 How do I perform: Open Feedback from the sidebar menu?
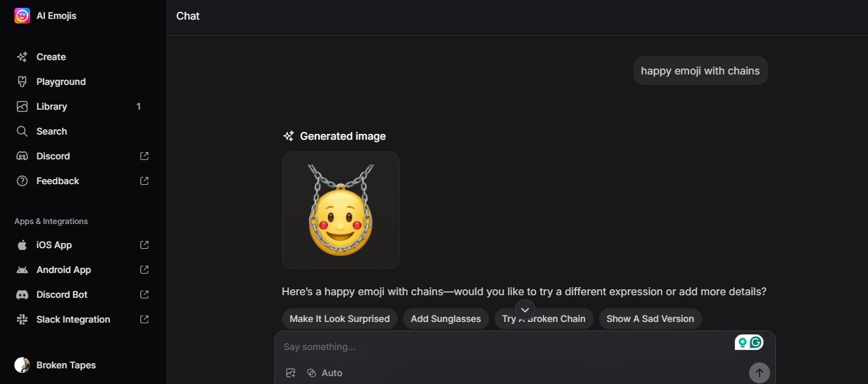[57, 181]
